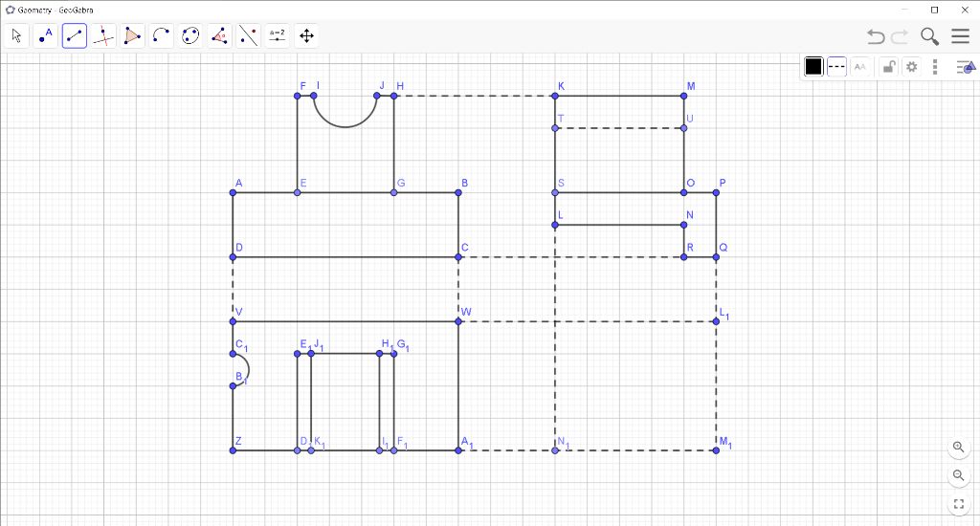The image size is (980, 526).
Task: Select the Move Graphics View tool
Action: pos(307,36)
